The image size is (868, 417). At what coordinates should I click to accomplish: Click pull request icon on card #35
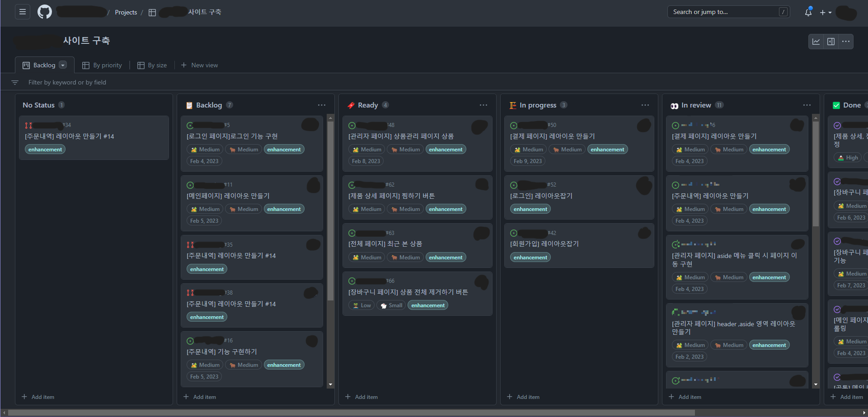click(190, 245)
